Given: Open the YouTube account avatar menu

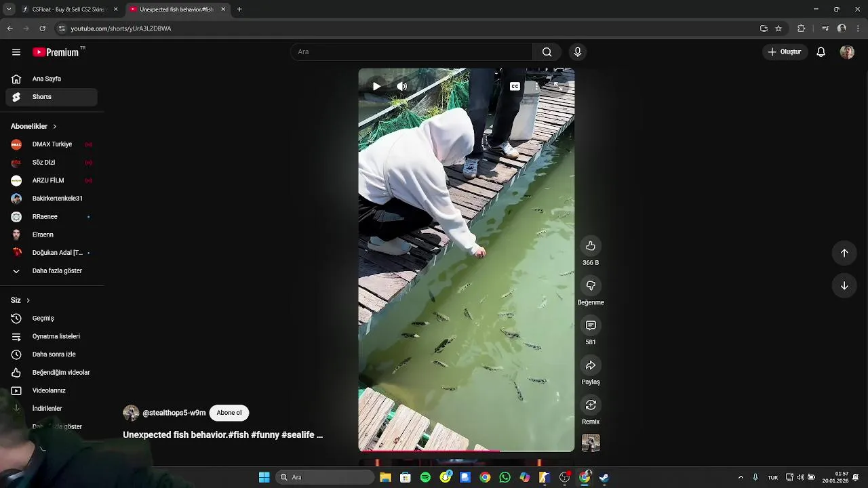Looking at the screenshot, I should pos(847,52).
